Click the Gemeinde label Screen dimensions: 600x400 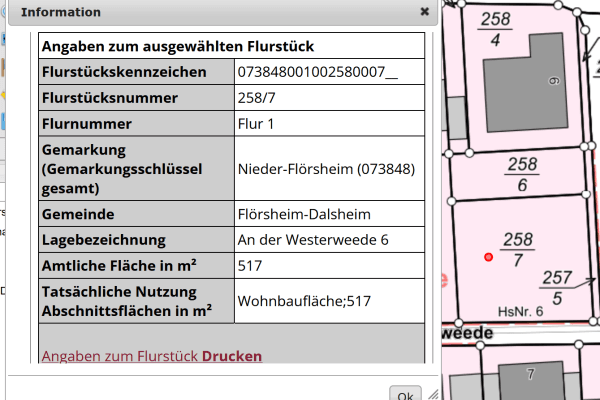[78, 214]
